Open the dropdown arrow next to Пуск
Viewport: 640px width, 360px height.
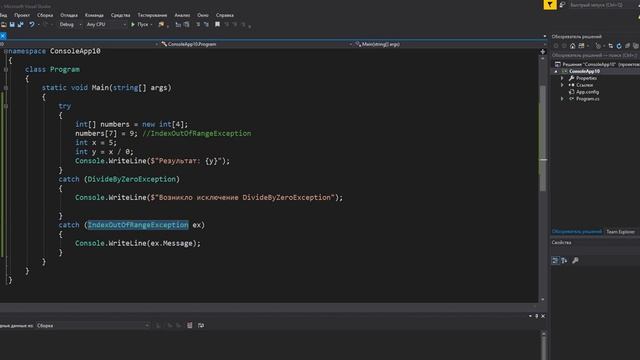tap(151, 24)
